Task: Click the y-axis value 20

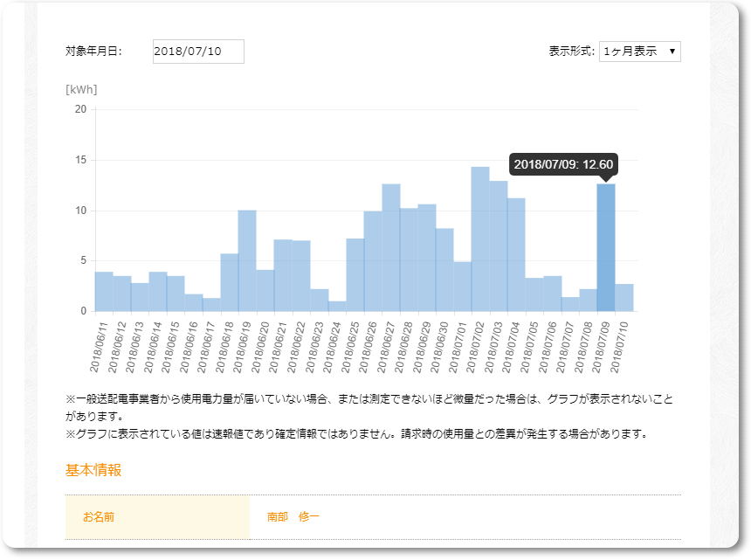Action: pyautogui.click(x=80, y=109)
